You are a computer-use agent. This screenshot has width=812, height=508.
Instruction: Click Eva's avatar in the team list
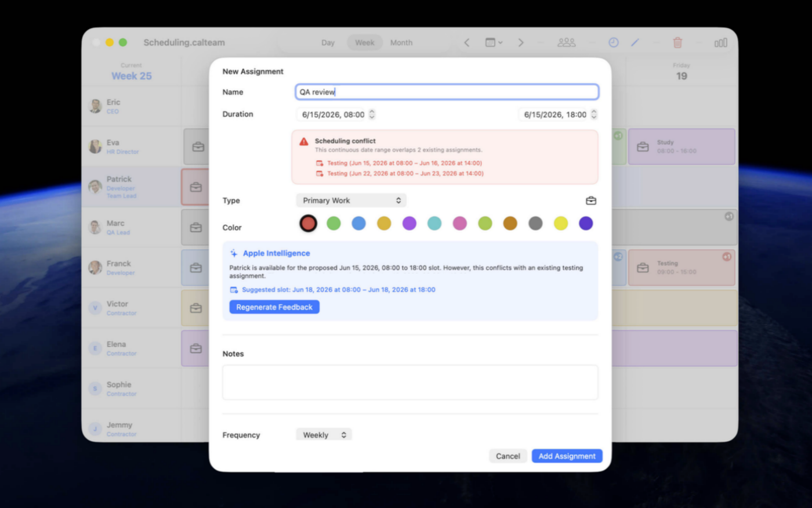click(95, 147)
